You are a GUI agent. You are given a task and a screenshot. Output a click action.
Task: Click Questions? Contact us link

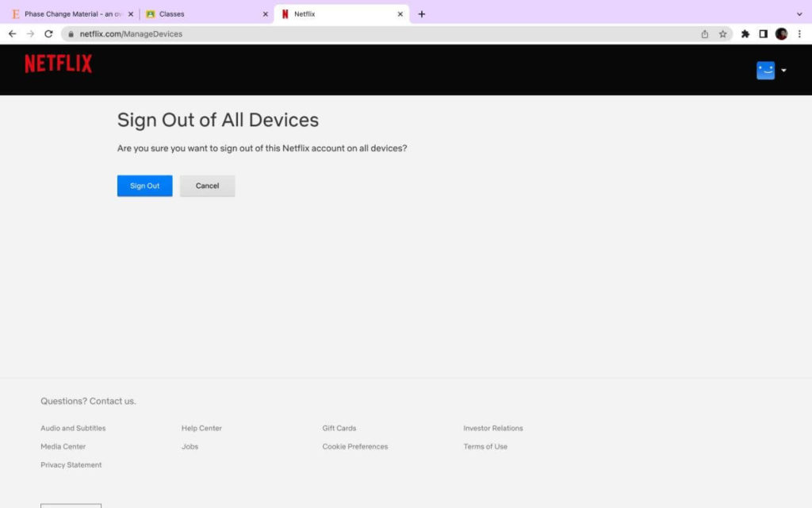click(88, 401)
